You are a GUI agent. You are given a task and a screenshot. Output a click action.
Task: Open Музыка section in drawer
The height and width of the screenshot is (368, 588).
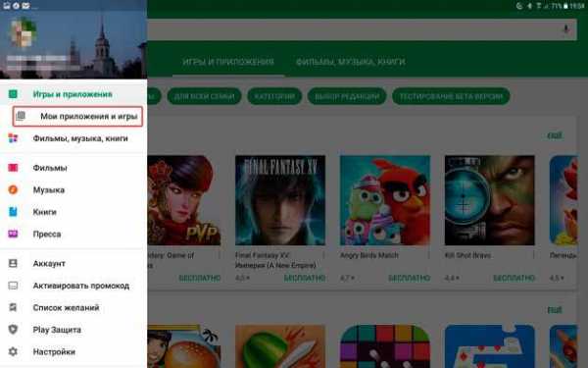(73, 190)
